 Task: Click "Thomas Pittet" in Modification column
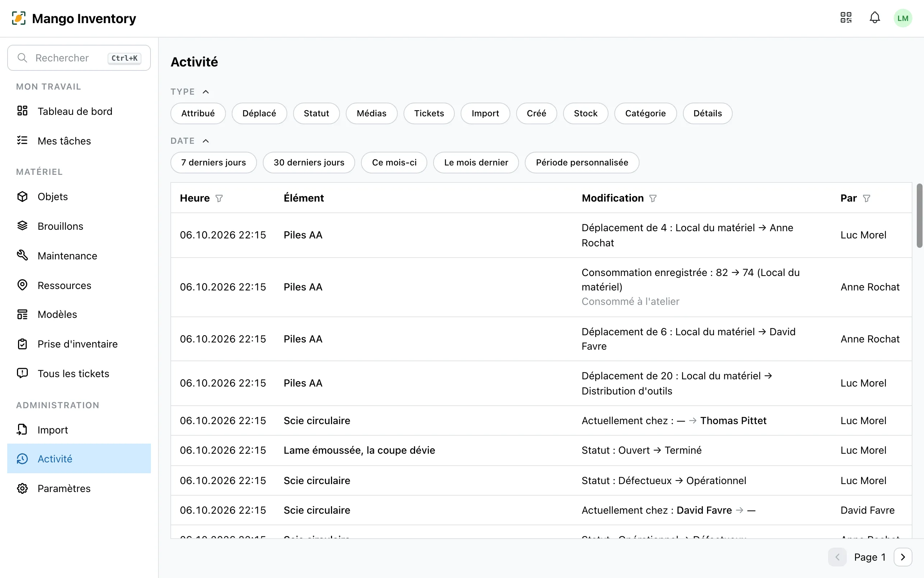pos(733,420)
